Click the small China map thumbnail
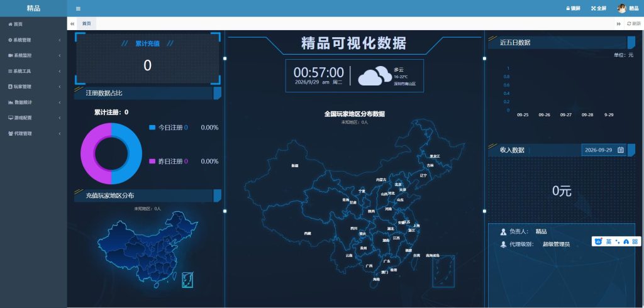The width and height of the screenshot is (644, 308). [x=148, y=250]
